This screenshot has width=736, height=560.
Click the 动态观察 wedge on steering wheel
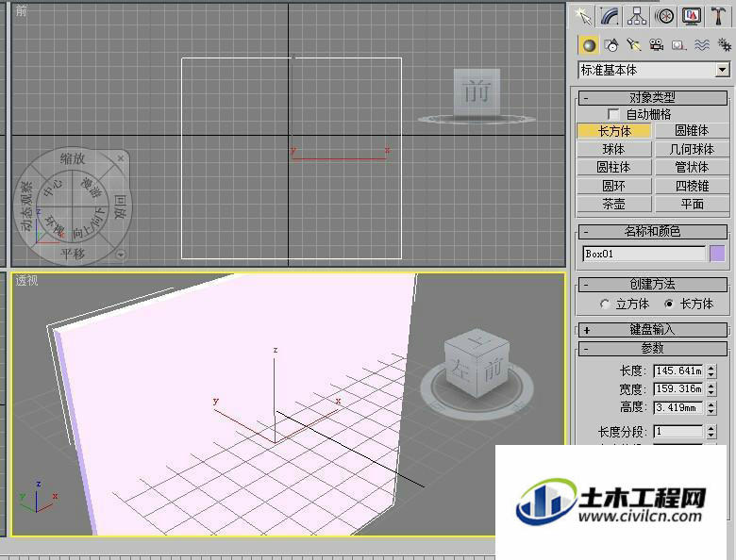point(26,206)
